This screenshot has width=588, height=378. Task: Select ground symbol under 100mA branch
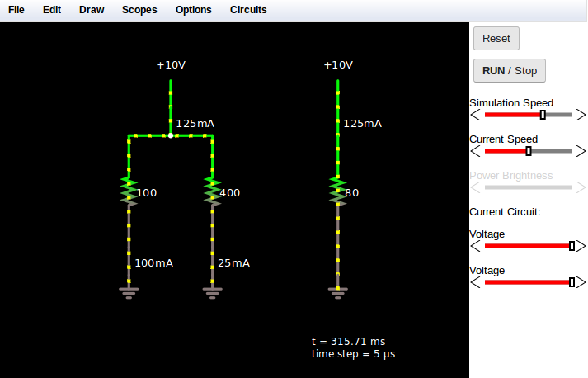(x=129, y=293)
